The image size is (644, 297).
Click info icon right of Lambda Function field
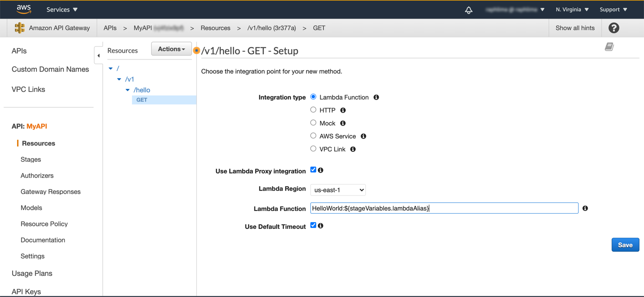[x=585, y=208]
